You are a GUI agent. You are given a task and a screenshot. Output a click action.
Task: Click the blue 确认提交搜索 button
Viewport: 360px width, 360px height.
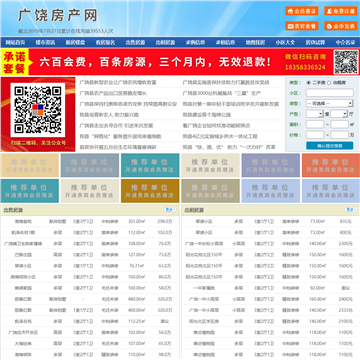tap(330, 146)
